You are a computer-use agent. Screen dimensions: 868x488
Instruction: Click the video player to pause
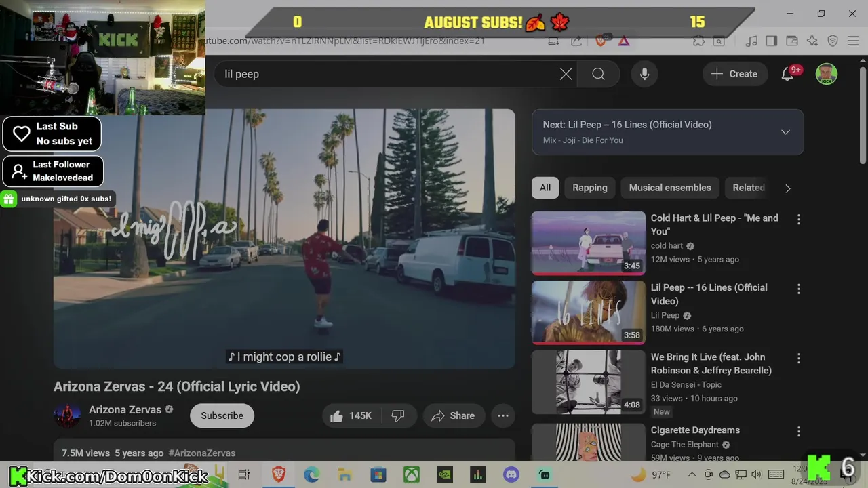[x=284, y=239]
